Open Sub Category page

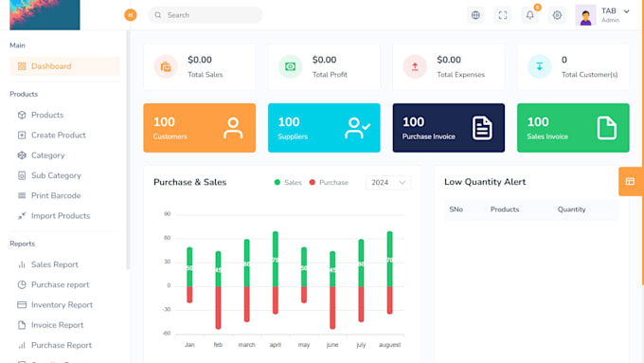[56, 175]
